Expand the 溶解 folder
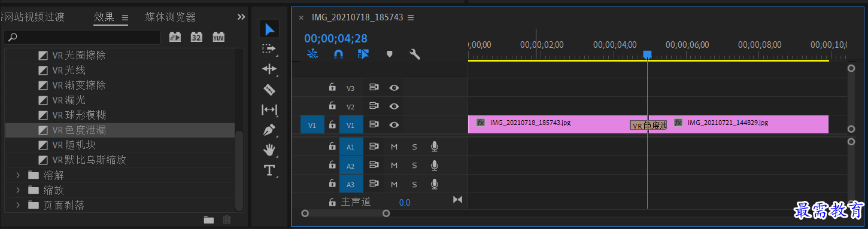Screen dimensions: 868x229 click(18, 175)
